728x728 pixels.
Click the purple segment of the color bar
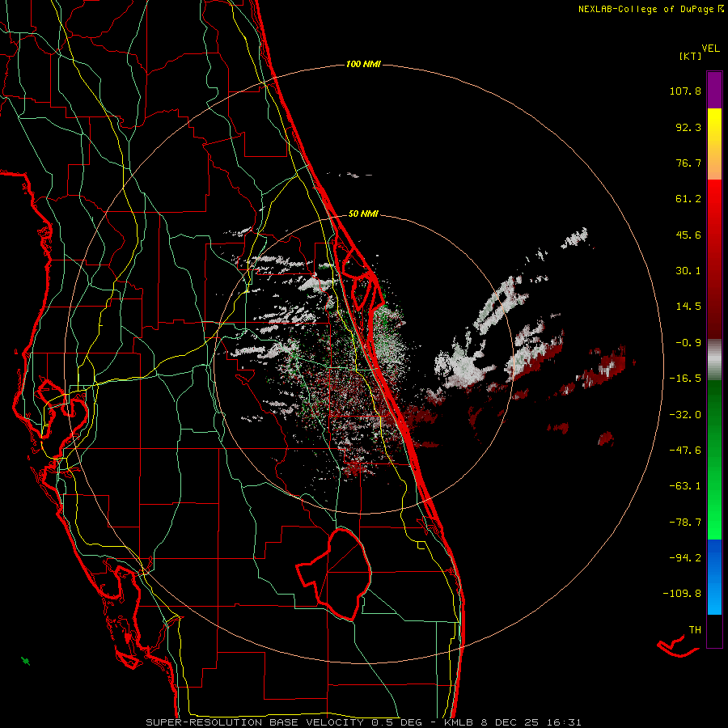(714, 90)
